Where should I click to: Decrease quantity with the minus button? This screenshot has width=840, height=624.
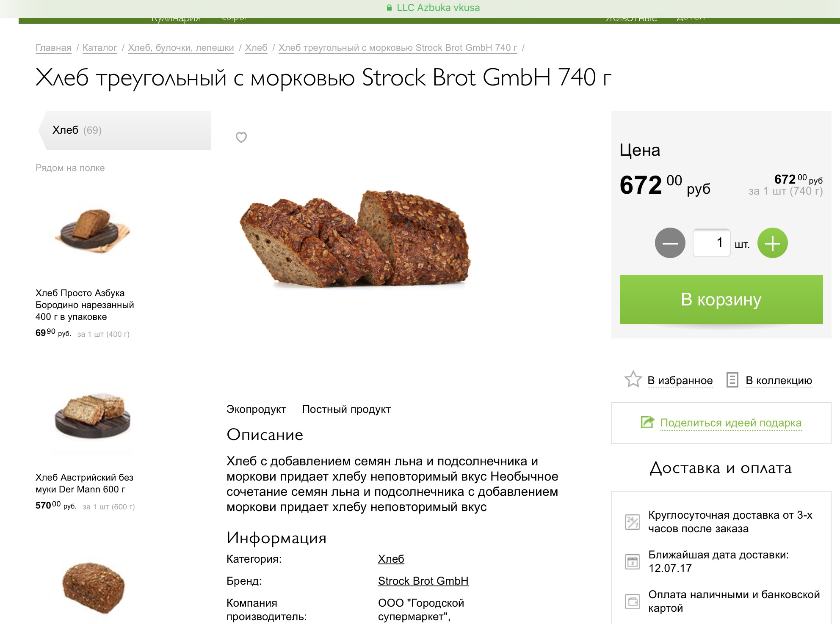670,243
